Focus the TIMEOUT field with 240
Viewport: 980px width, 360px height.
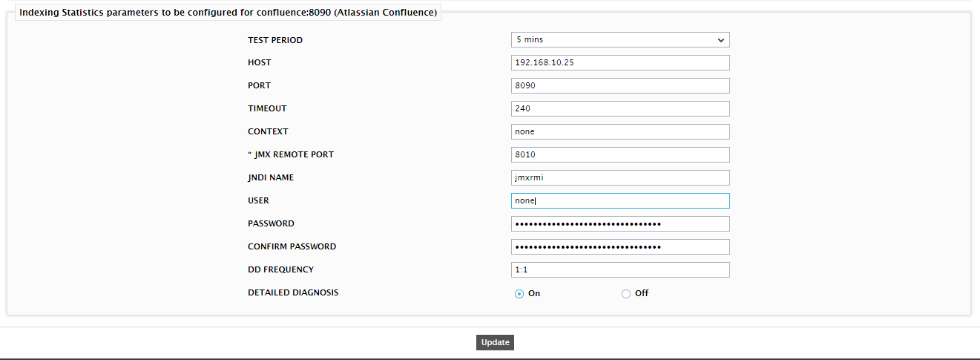tap(620, 109)
